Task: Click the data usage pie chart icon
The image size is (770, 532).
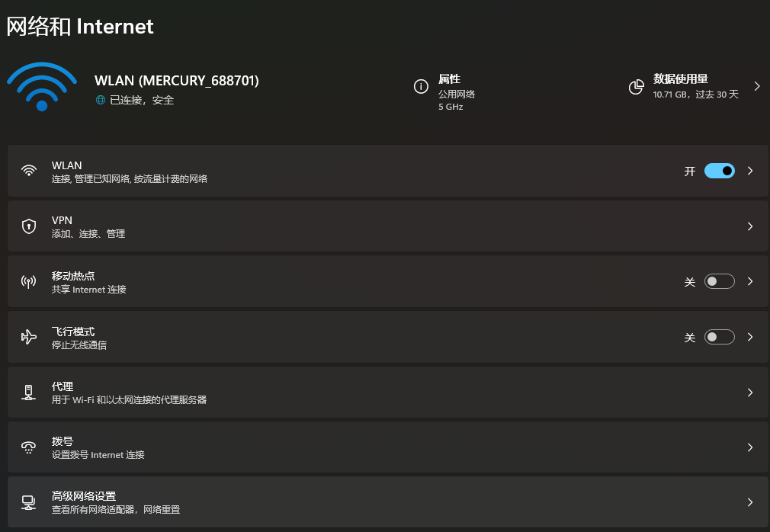Action: (636, 87)
